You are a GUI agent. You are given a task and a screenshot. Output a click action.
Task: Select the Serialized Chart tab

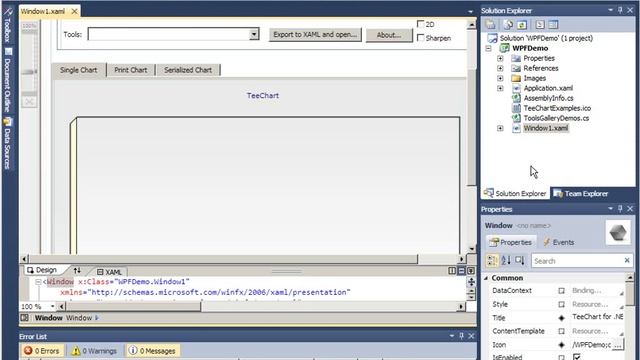(188, 70)
